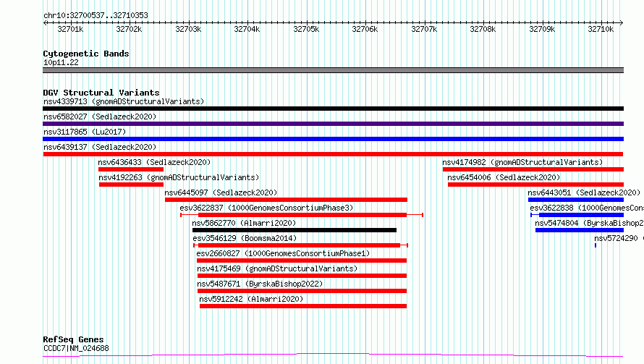Click the chr10:32700537..32710353 coordinate label
644x364 pixels.
click(x=96, y=16)
